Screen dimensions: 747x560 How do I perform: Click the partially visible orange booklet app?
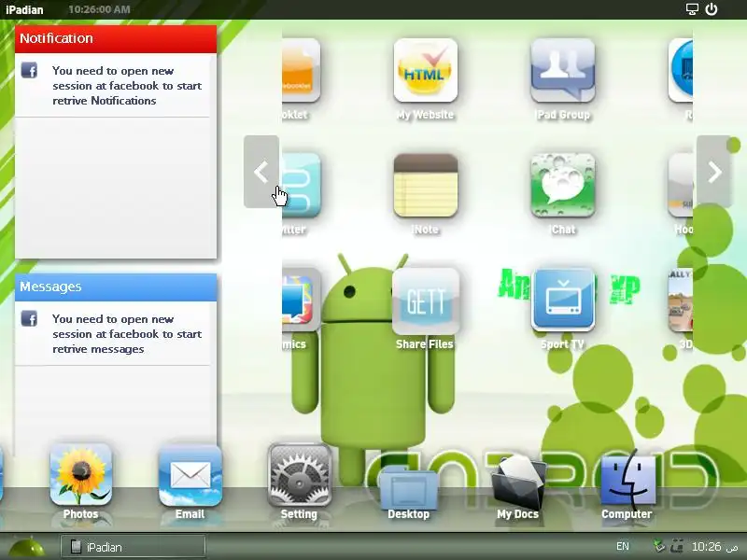pos(301,71)
